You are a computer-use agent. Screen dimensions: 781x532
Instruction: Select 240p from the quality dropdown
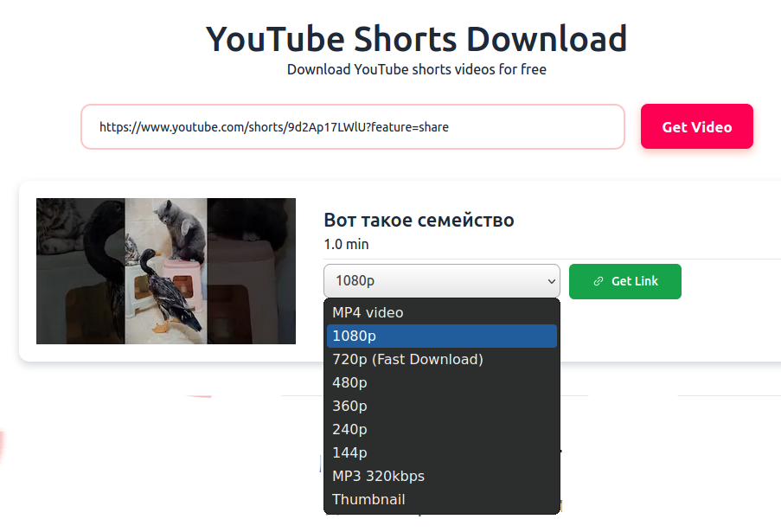click(x=350, y=428)
